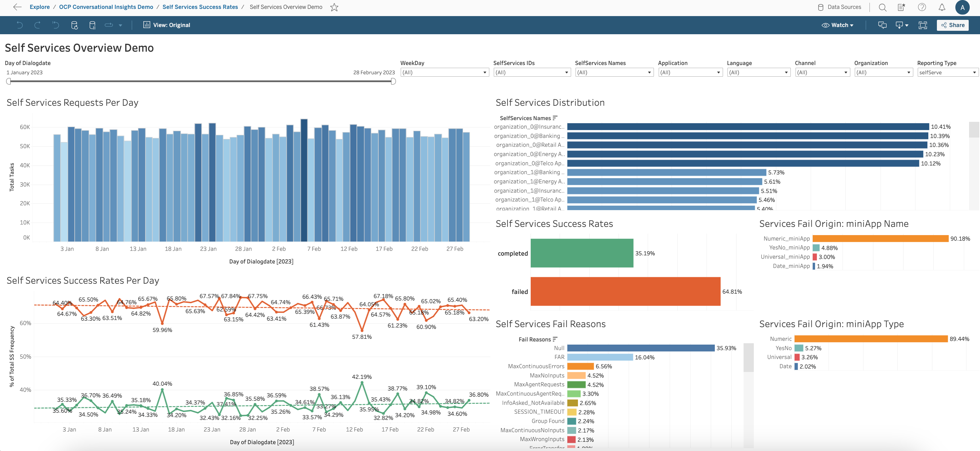The width and height of the screenshot is (980, 451).
Task: Open the Watch menu
Action: tap(837, 25)
